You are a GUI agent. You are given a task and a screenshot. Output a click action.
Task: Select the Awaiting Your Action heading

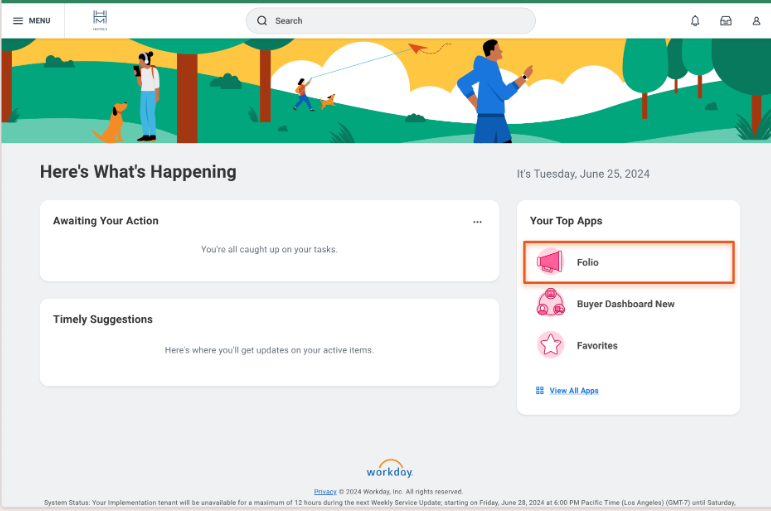pyautogui.click(x=106, y=221)
